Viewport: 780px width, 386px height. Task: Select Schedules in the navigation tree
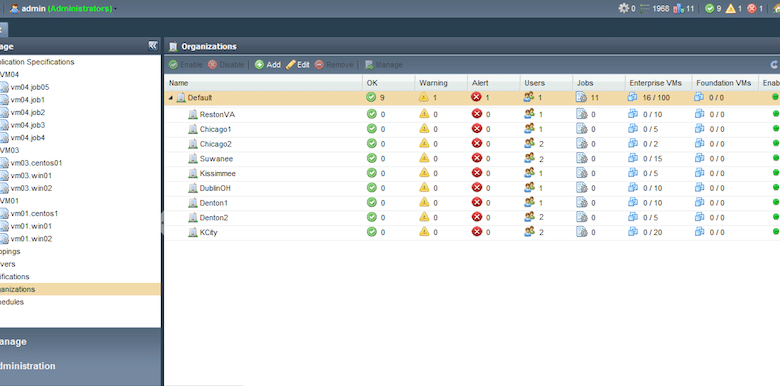click(12, 302)
